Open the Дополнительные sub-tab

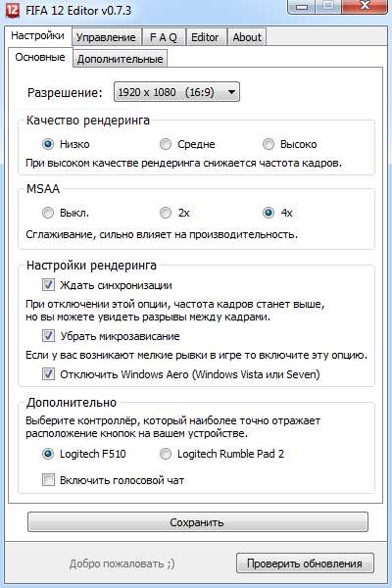(120, 59)
